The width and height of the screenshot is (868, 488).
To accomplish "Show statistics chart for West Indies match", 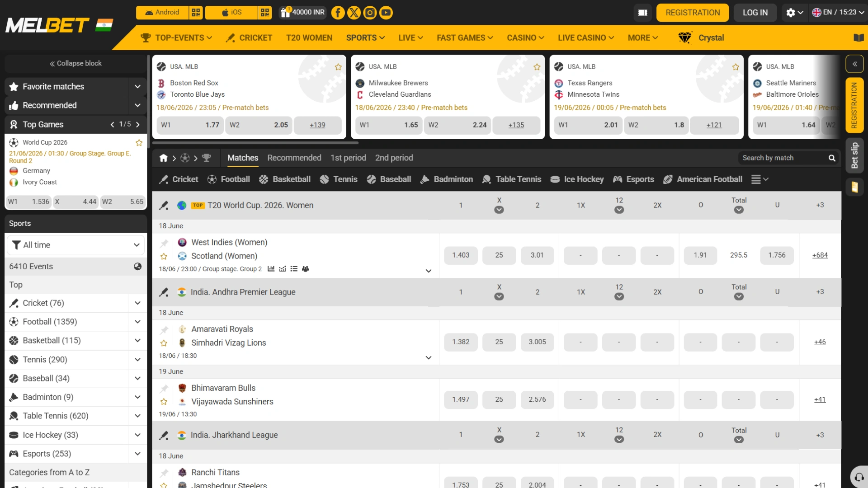I will tap(271, 269).
